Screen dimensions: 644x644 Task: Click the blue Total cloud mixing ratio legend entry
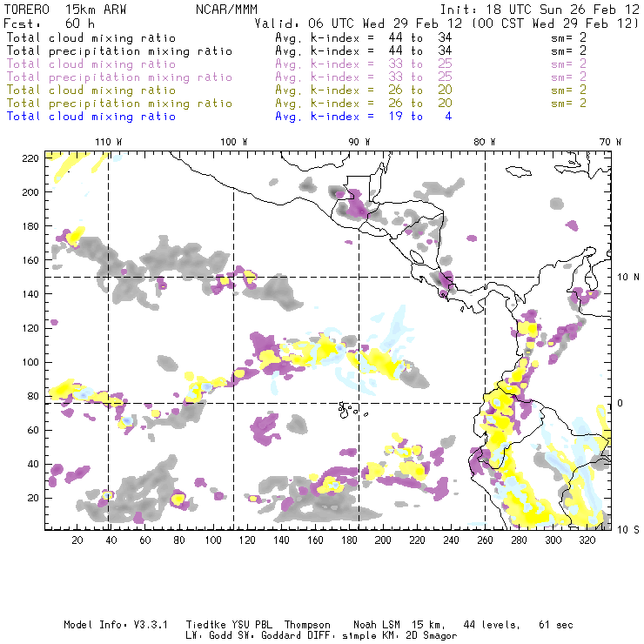91,117
